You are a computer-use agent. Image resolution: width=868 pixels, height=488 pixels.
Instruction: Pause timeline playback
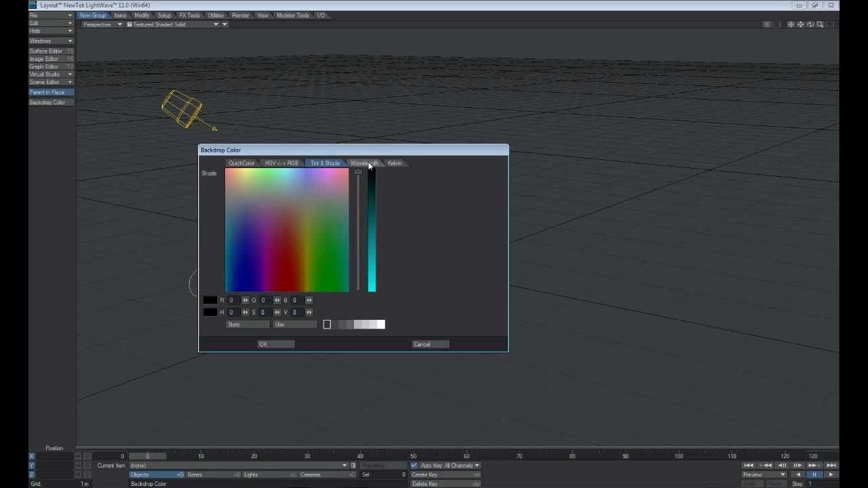pos(814,474)
